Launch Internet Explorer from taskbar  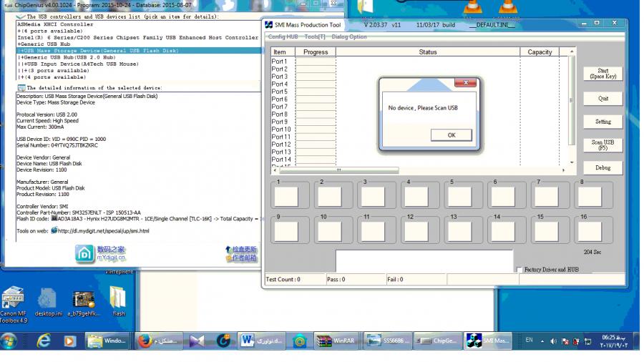[44, 341]
